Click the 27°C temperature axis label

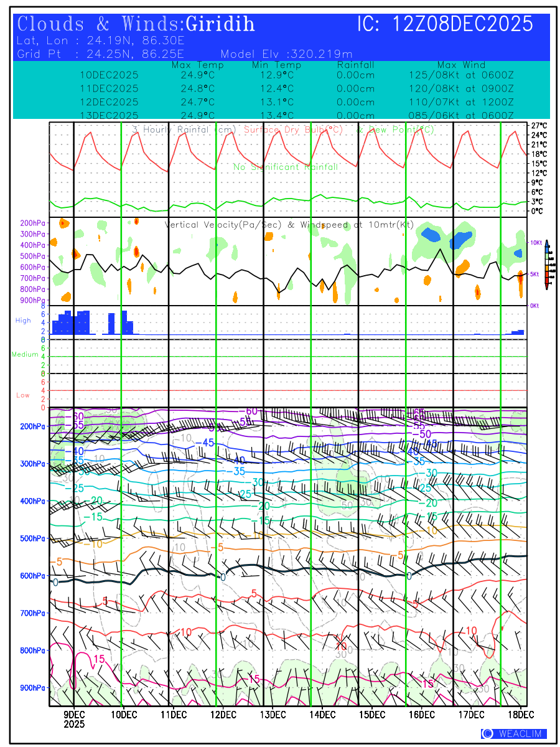[539, 126]
